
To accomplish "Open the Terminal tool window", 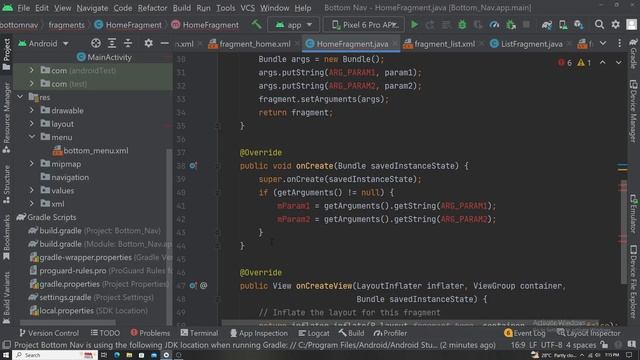I will tap(199, 333).
